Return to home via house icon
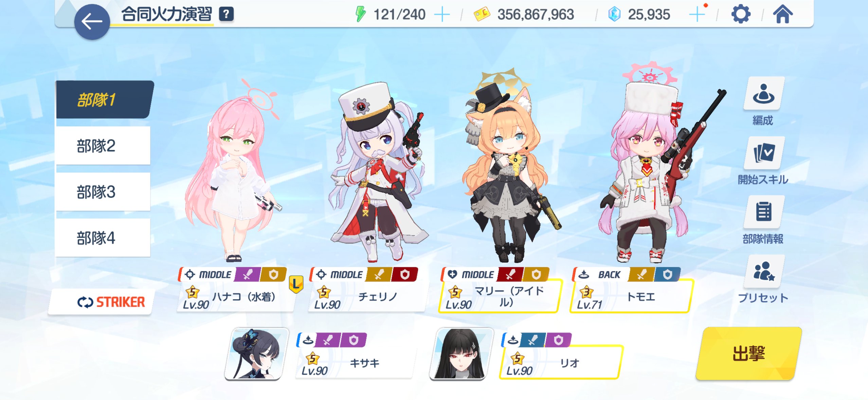 pos(783,14)
